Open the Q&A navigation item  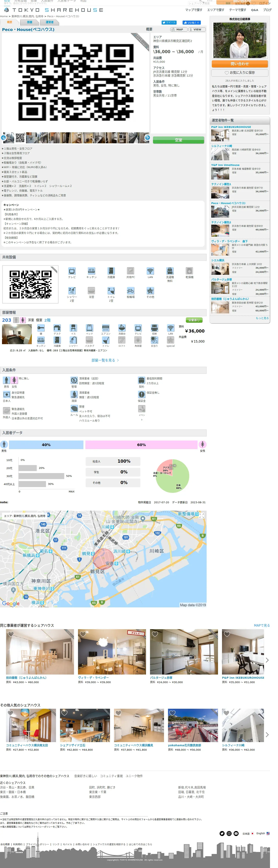255,10
